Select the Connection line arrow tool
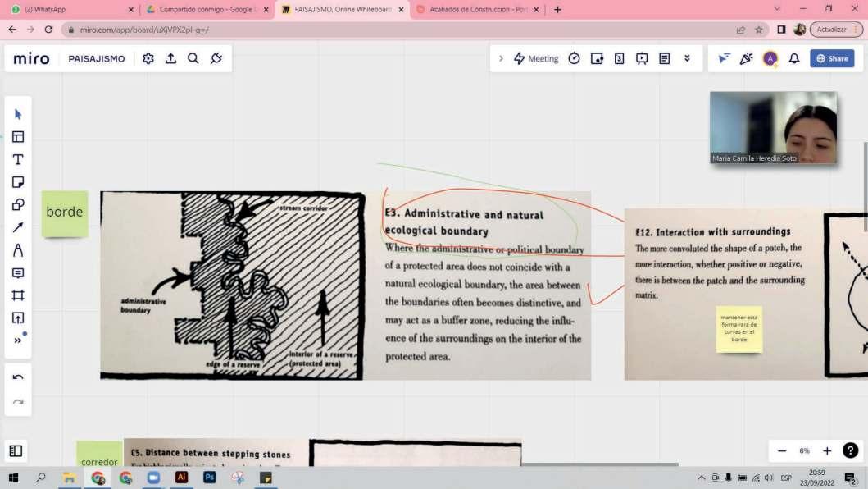This screenshot has width=868, height=489. coord(18,227)
